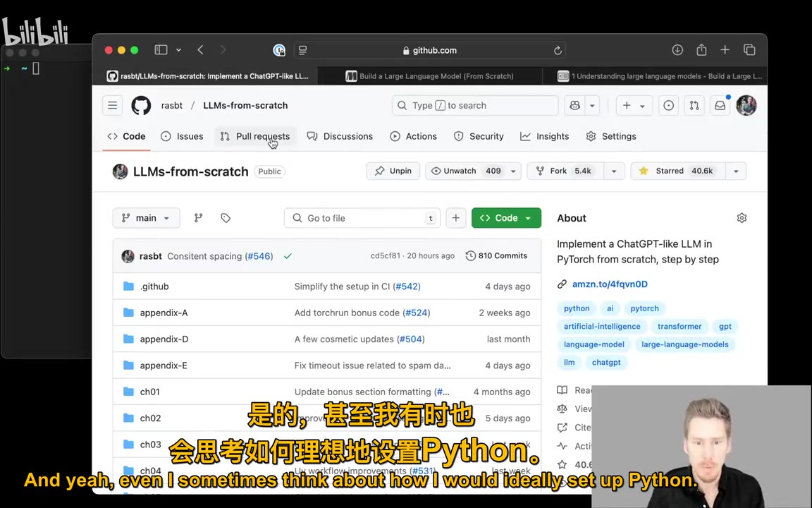Open user profile avatar menu
Image resolution: width=812 pixels, height=508 pixels.
tap(746, 105)
